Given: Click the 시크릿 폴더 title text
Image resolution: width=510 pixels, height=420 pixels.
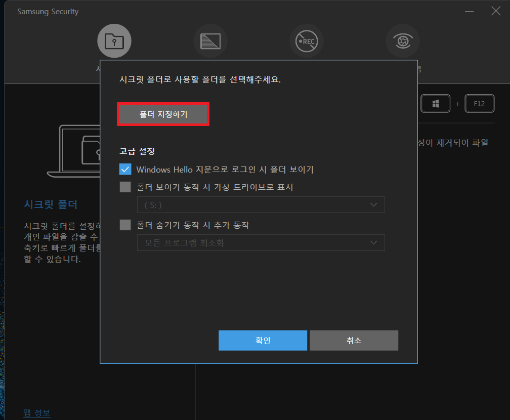Looking at the screenshot, I should tap(51, 204).
